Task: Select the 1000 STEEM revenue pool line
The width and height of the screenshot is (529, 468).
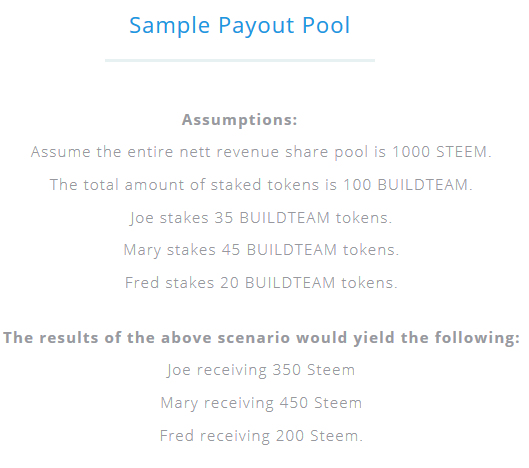Action: pyautogui.click(x=261, y=152)
